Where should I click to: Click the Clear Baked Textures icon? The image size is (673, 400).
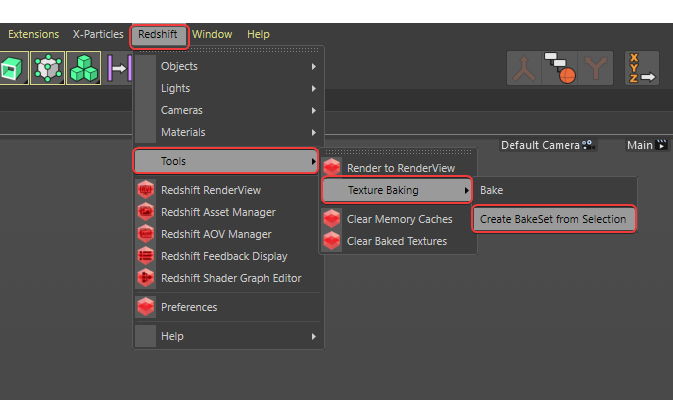click(332, 241)
